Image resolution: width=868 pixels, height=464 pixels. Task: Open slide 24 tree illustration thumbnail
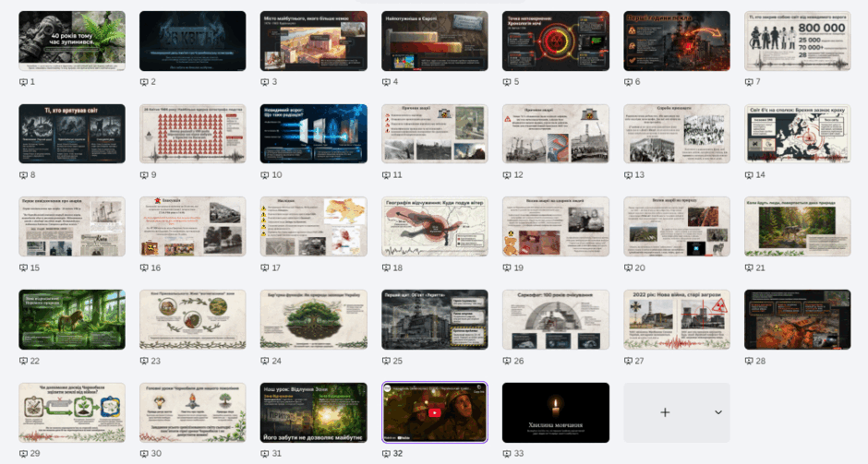click(x=314, y=320)
